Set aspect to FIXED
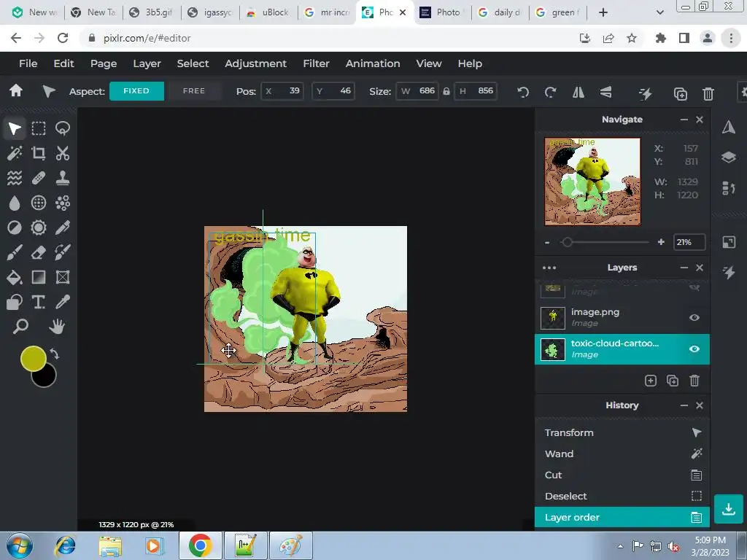 pos(136,91)
